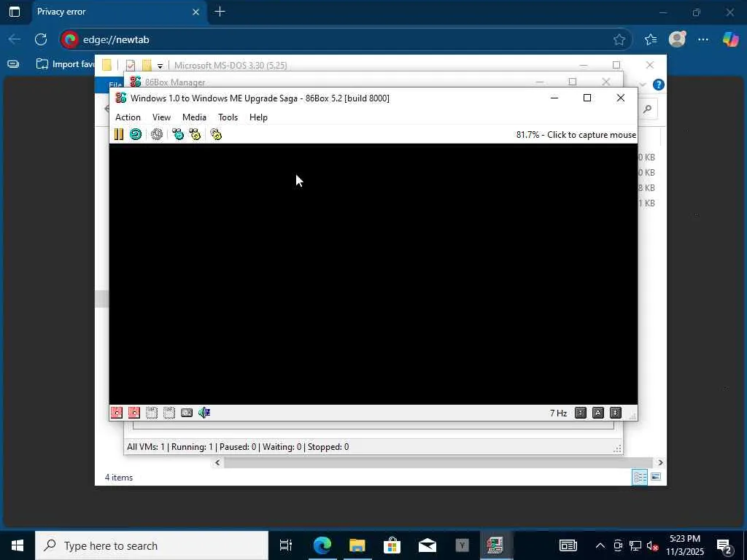
Task: Send Ctrl+Alt+Del using the teal keyboard icon
Action: pyautogui.click(x=178, y=134)
